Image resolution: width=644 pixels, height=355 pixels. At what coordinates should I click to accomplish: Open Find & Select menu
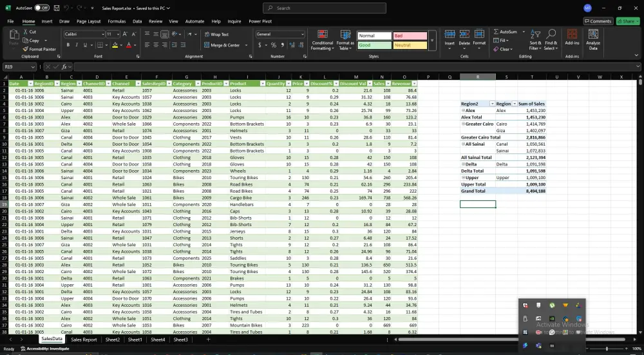[551, 40]
